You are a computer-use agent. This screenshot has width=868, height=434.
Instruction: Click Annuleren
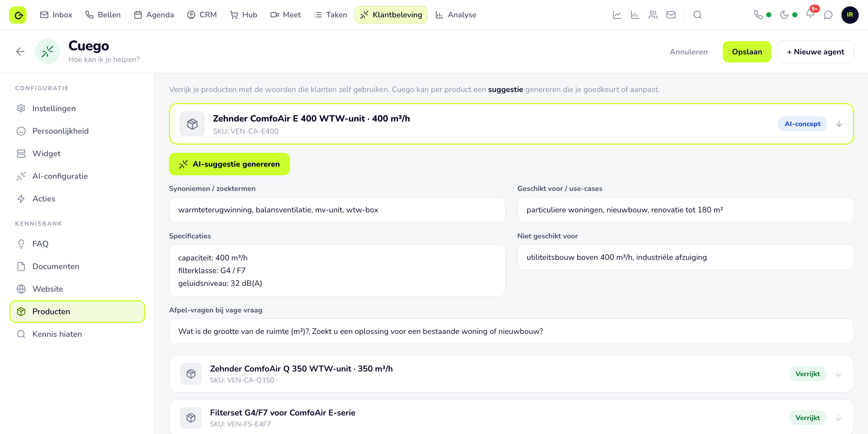(x=688, y=52)
